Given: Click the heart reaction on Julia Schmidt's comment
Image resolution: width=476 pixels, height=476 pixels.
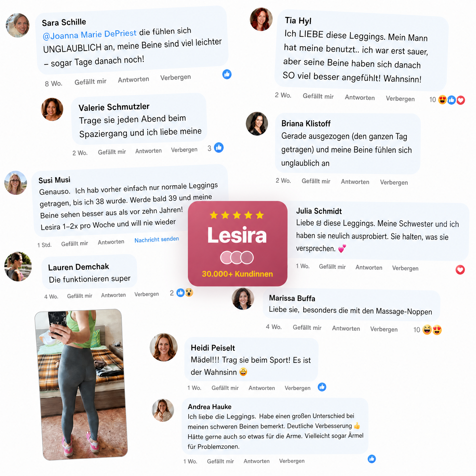Looking at the screenshot, I should [x=460, y=270].
